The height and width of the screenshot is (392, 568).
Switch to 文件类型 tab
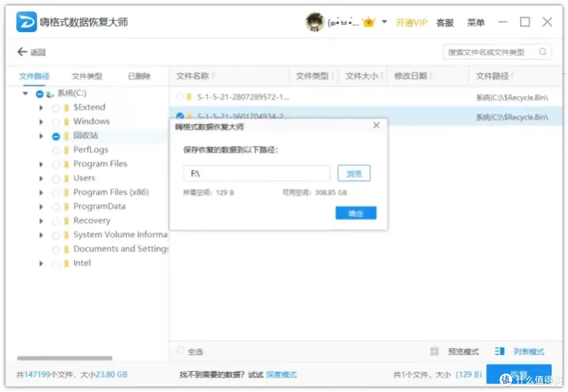(87, 76)
